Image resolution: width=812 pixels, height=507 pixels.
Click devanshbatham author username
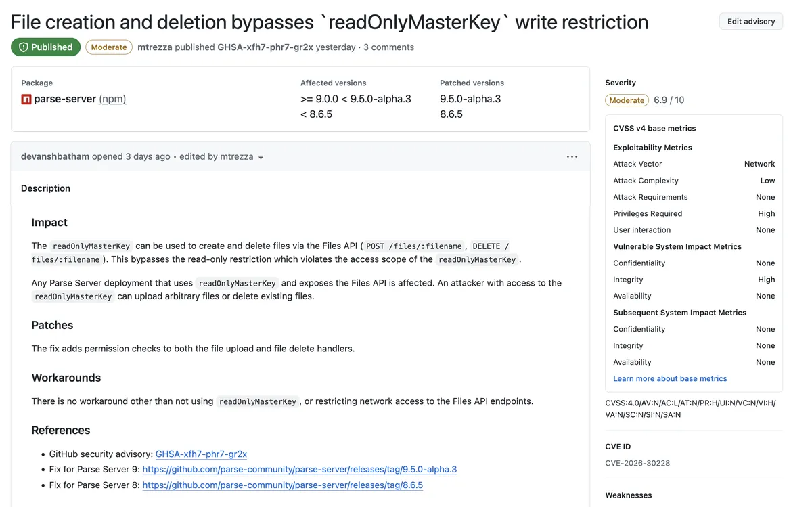pyautogui.click(x=55, y=156)
